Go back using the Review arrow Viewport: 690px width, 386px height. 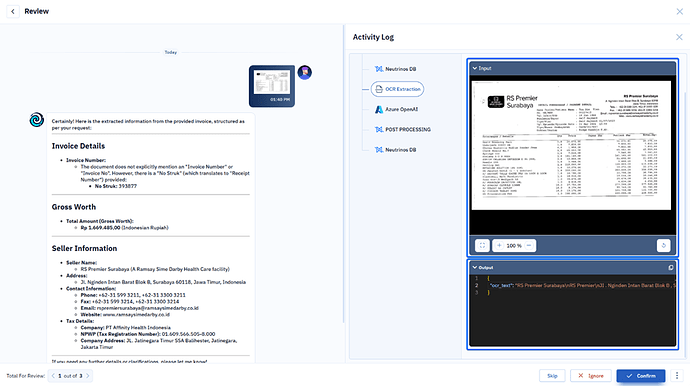(13, 11)
